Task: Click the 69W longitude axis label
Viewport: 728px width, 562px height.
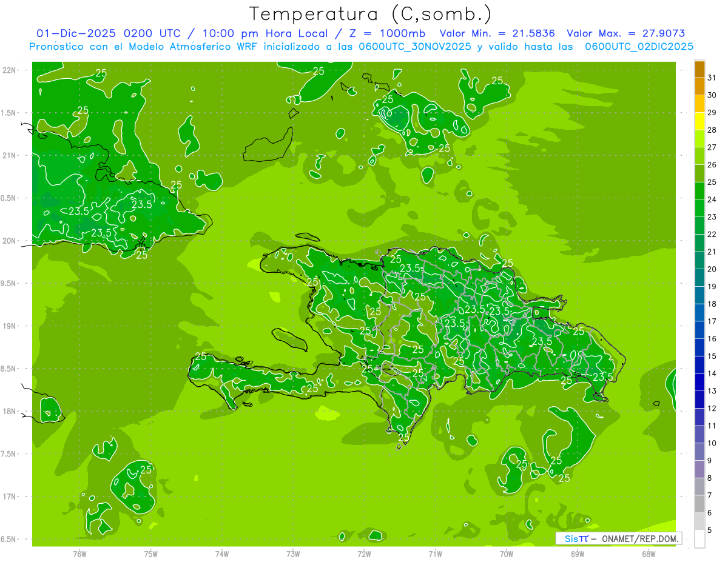Action: pyautogui.click(x=578, y=554)
